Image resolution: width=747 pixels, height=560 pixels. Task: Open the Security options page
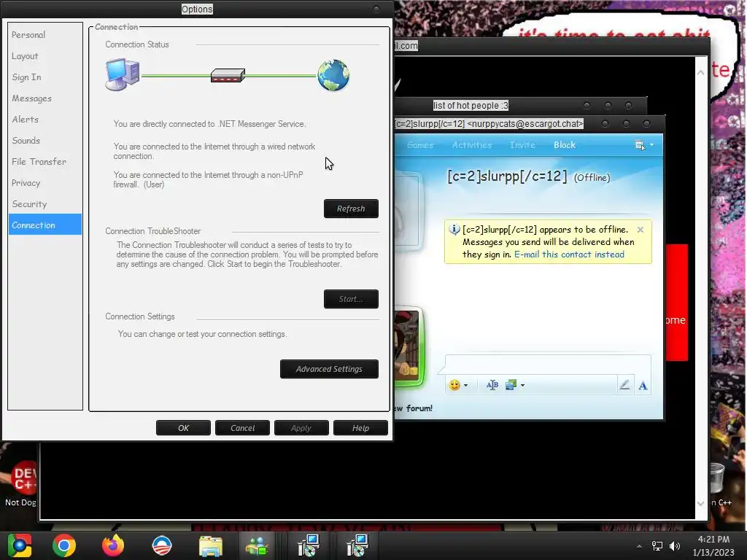tap(29, 204)
